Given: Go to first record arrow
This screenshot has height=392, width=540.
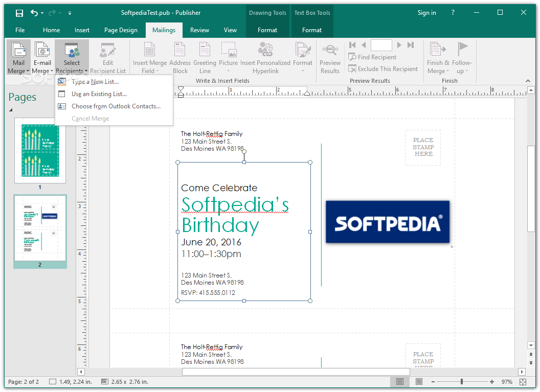Looking at the screenshot, I should (352, 45).
